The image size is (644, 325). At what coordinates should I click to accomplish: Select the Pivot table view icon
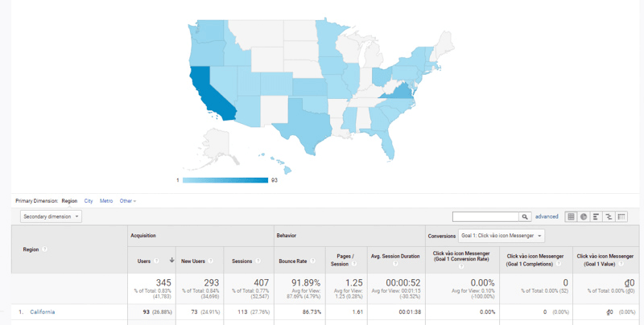point(622,216)
